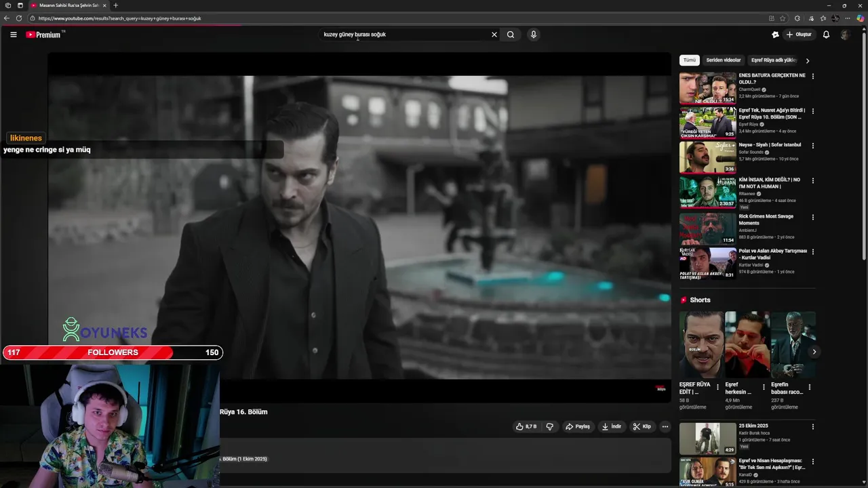
Task: Close the Masanın Sahibi browser tab
Action: pos(104,5)
